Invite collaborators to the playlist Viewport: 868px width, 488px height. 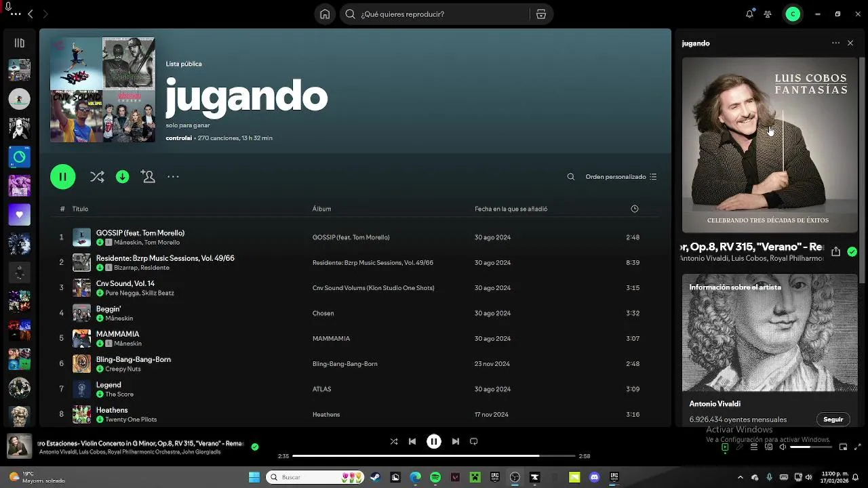(148, 177)
